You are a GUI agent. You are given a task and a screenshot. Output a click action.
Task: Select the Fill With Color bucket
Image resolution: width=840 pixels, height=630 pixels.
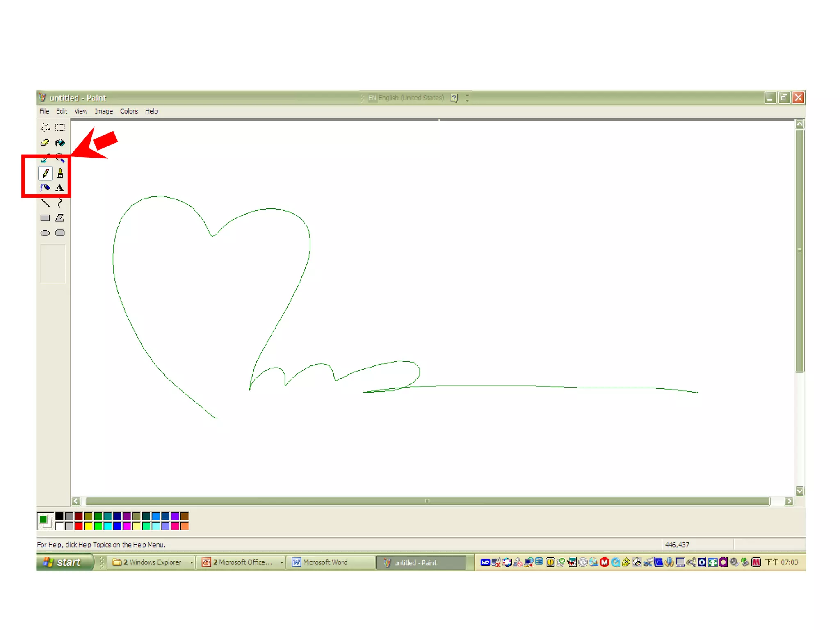click(x=60, y=143)
